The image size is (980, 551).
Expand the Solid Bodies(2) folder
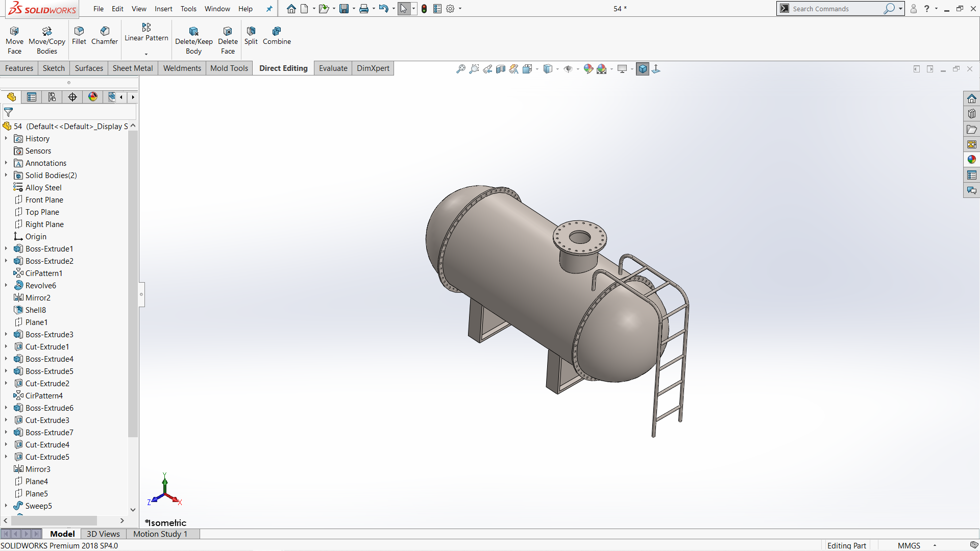pyautogui.click(x=6, y=176)
